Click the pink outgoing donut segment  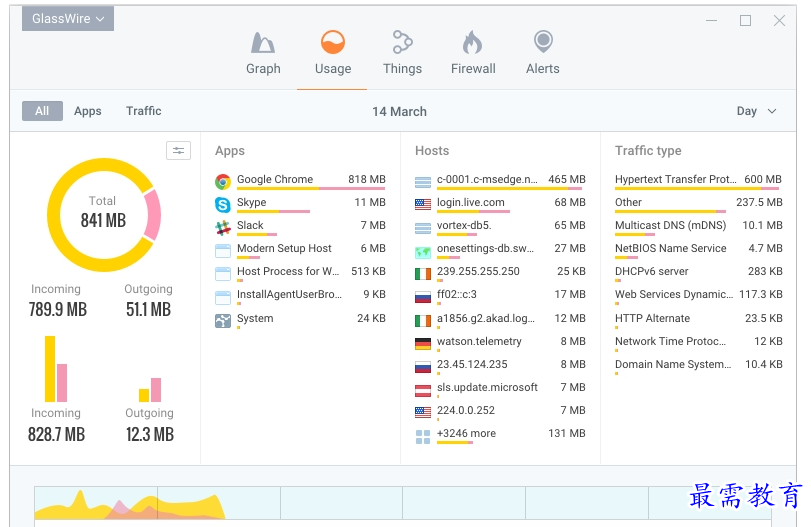point(153,215)
